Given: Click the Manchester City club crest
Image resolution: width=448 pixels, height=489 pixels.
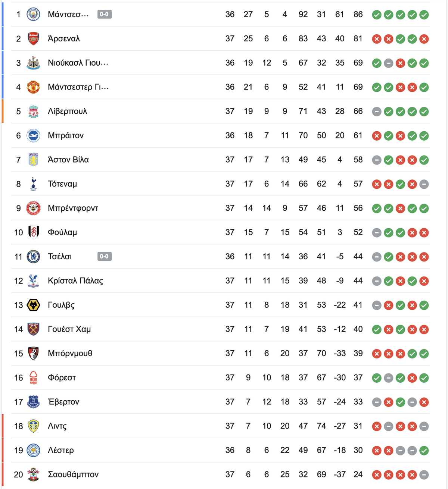Looking at the screenshot, I should tap(34, 15).
